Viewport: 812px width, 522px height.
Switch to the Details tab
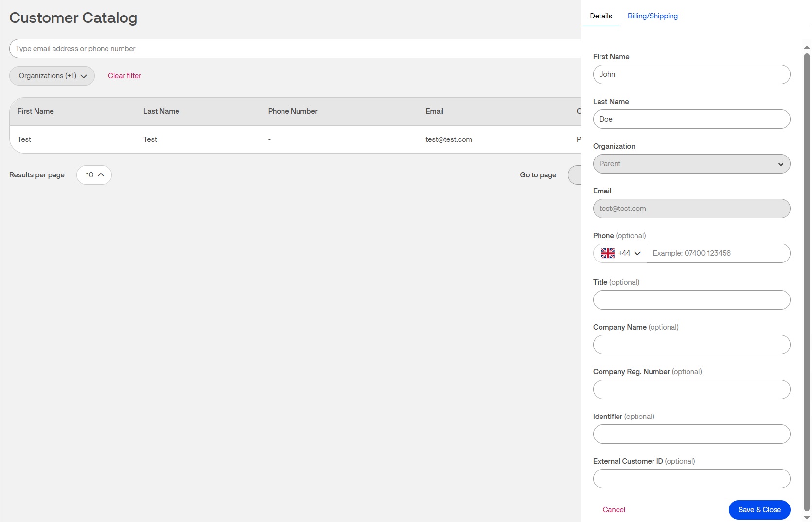pyautogui.click(x=600, y=16)
